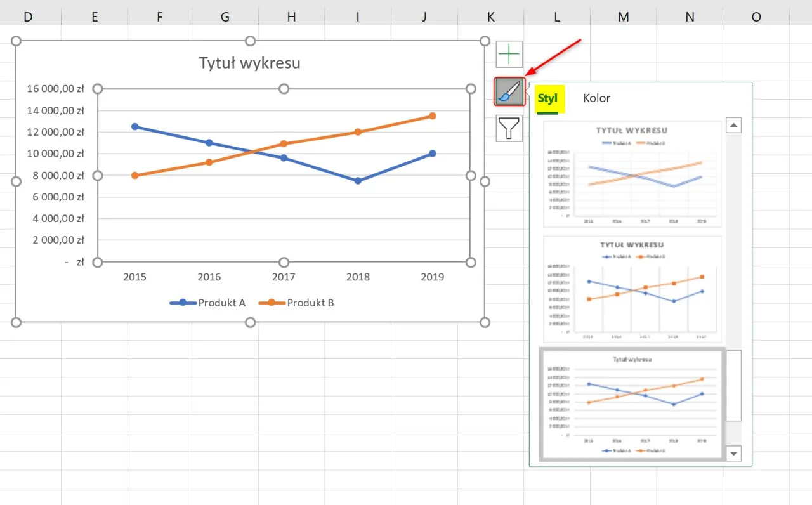The image size is (812, 505).
Task: Click the 2016 axis label
Action: point(209,277)
